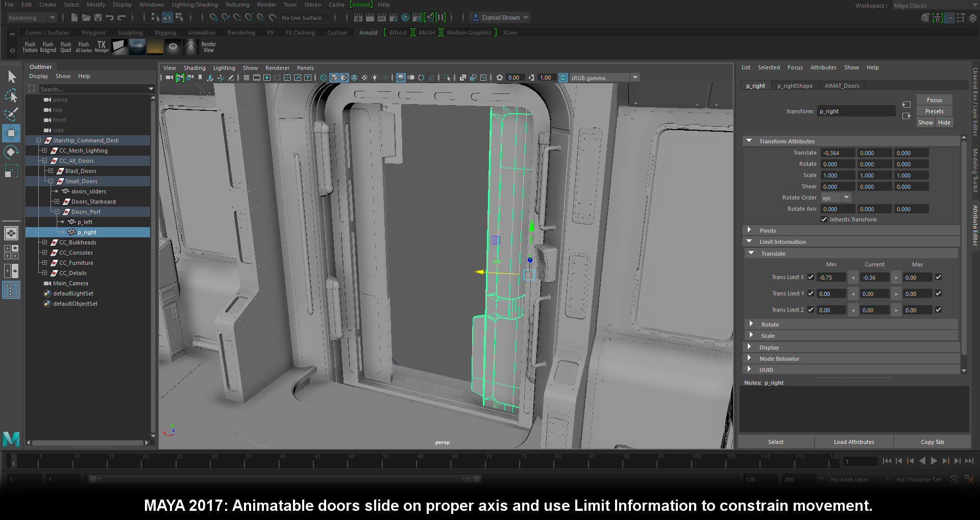
Task: Activate the Rotate tool in toolbox
Action: click(x=11, y=152)
